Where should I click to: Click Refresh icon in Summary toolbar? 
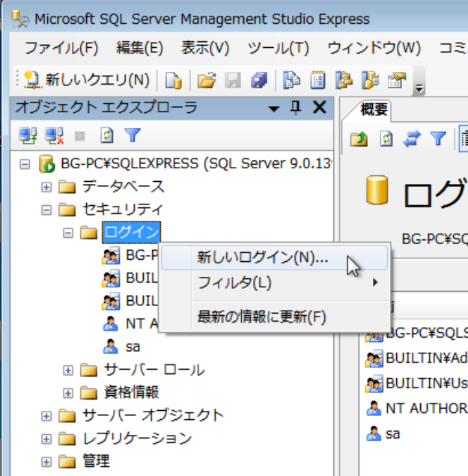(386, 139)
